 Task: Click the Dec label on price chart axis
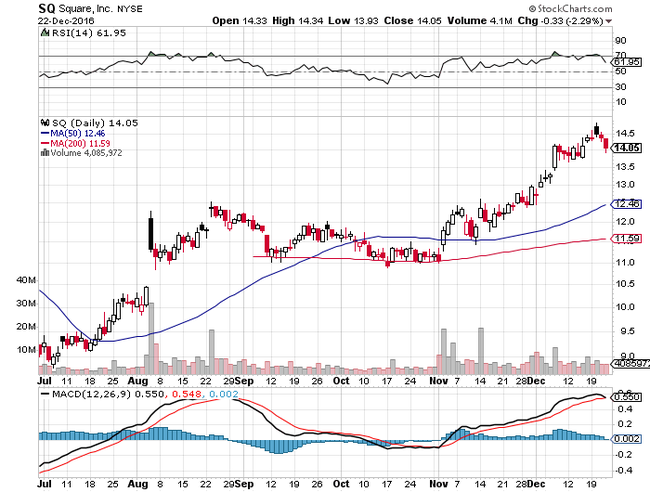tap(536, 381)
